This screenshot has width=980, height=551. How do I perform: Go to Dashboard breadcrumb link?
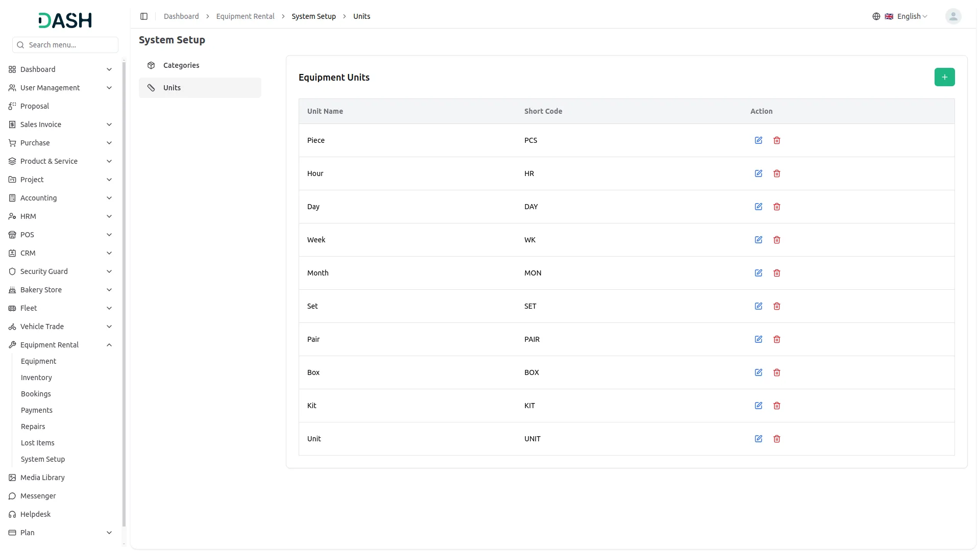tap(181, 16)
